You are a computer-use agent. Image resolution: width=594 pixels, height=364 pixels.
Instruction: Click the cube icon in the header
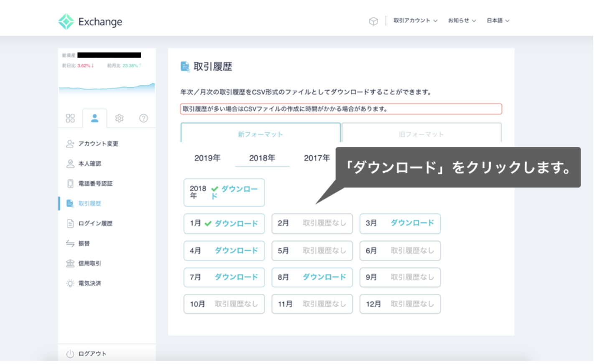[x=373, y=21]
